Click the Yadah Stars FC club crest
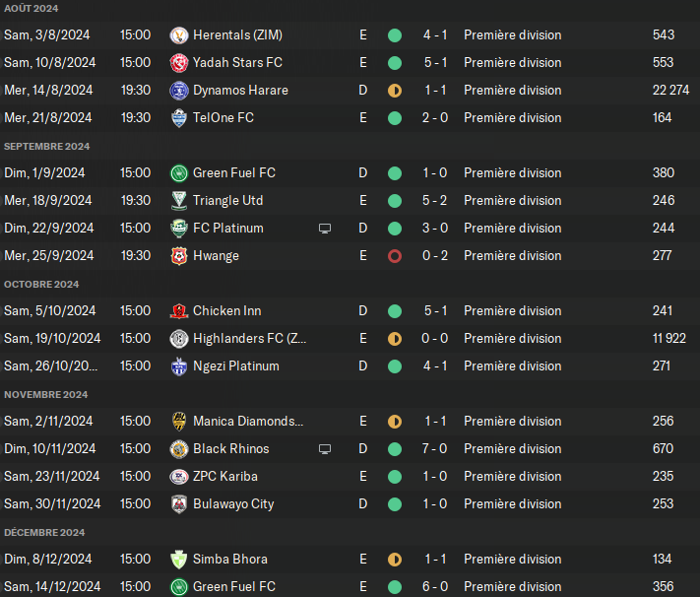700x597 pixels. [x=179, y=63]
